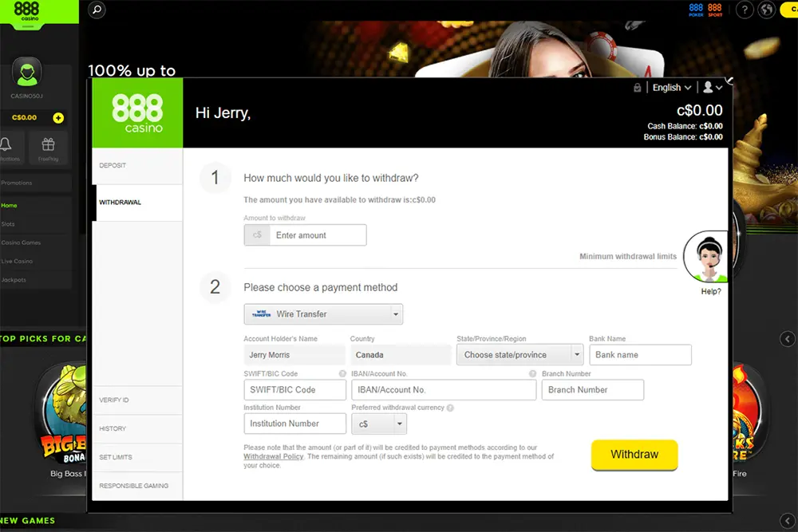798x532 pixels.
Task: Close the cashier popup window
Action: click(x=729, y=81)
